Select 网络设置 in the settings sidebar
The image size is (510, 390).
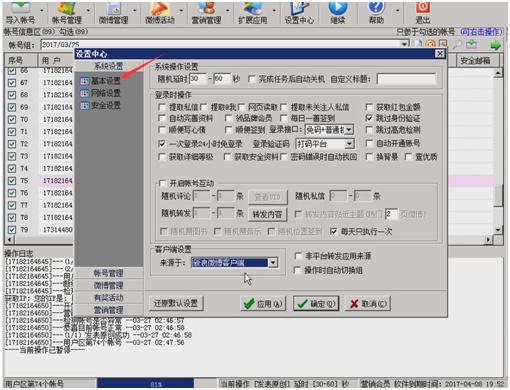point(100,93)
